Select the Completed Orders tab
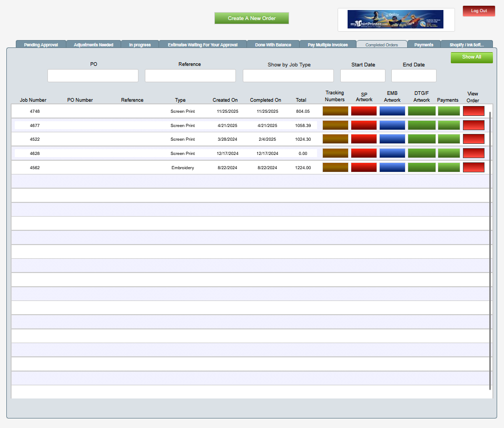This screenshot has height=428, width=504. coord(381,44)
